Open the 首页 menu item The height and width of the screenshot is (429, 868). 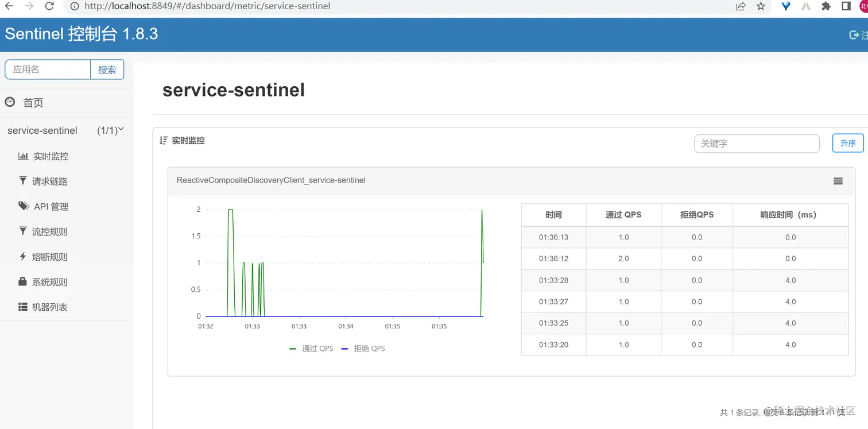coord(33,103)
